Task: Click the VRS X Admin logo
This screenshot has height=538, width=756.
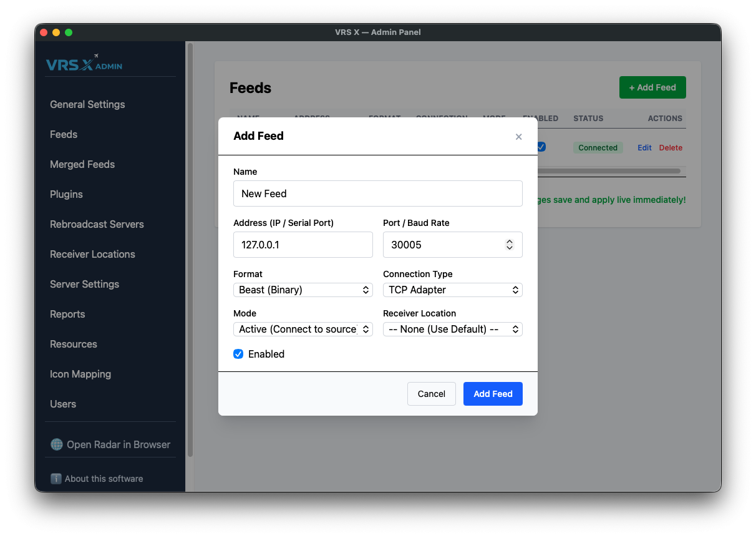Action: (x=84, y=63)
